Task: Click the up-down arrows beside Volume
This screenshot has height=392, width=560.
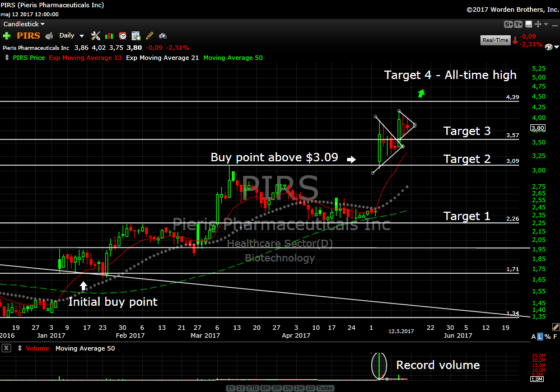Action: (x=20, y=348)
